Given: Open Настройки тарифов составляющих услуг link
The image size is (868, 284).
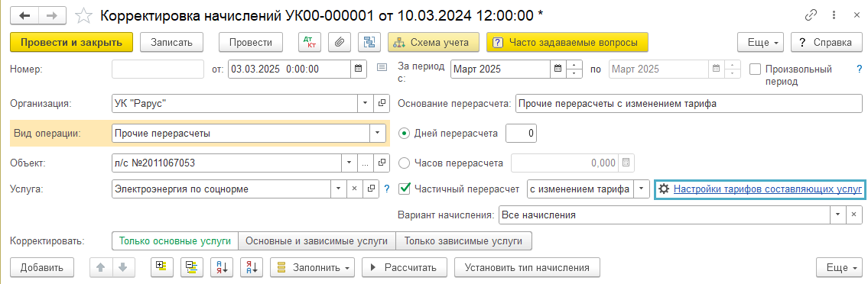Looking at the screenshot, I should pos(768,189).
